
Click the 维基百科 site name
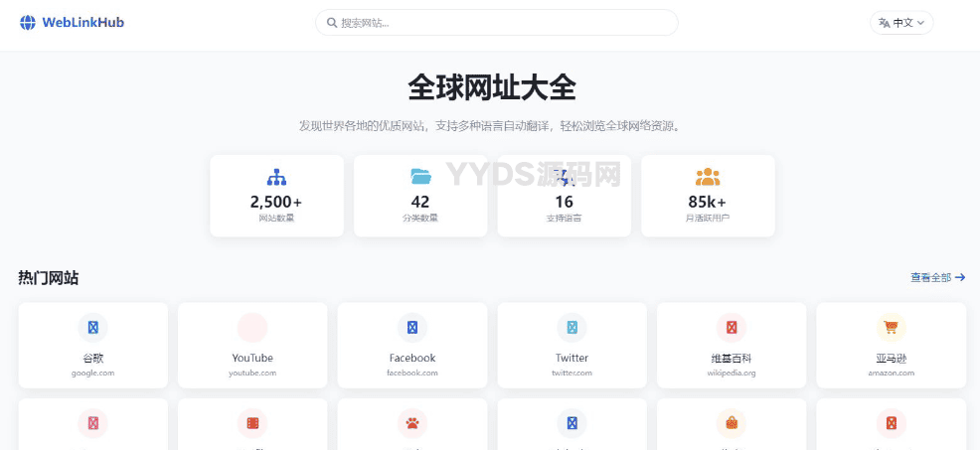[732, 359]
